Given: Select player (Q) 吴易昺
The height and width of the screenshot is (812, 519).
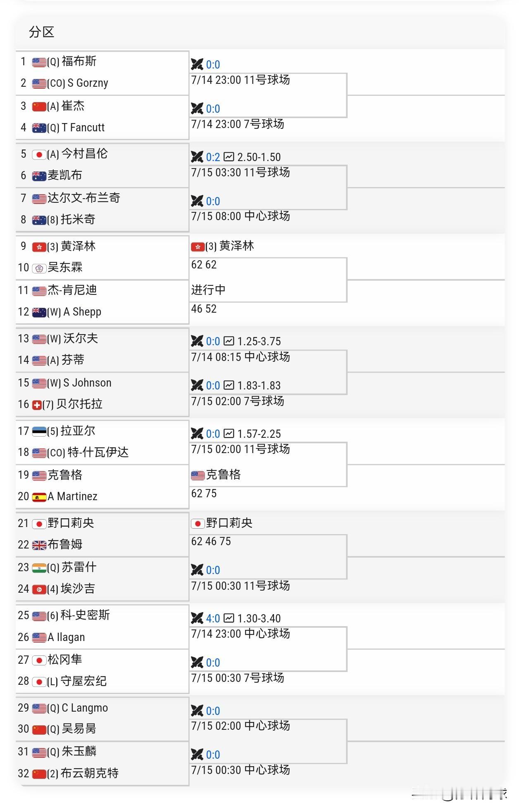Looking at the screenshot, I should (71, 729).
